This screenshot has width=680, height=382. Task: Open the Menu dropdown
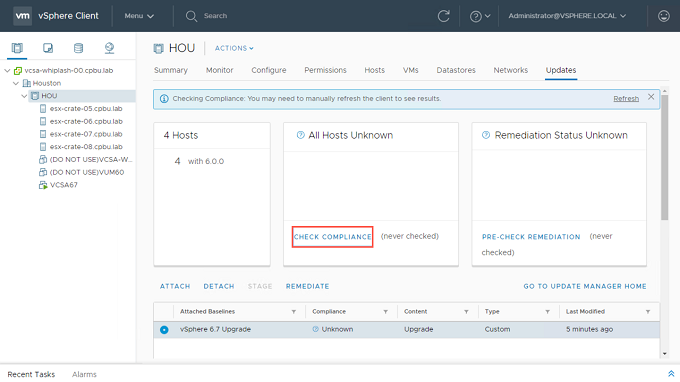pos(139,16)
